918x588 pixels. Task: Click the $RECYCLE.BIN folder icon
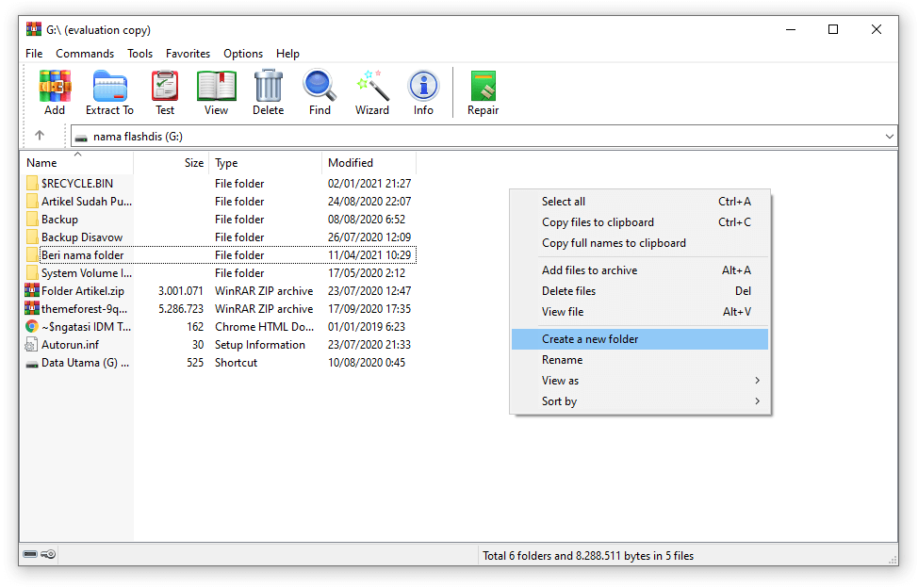click(x=32, y=183)
